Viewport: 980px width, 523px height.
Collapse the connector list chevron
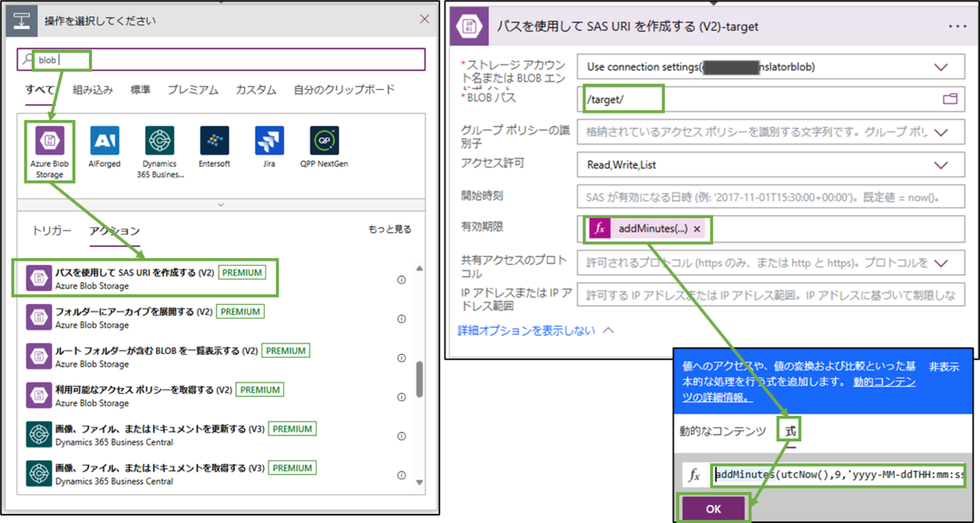(x=220, y=204)
